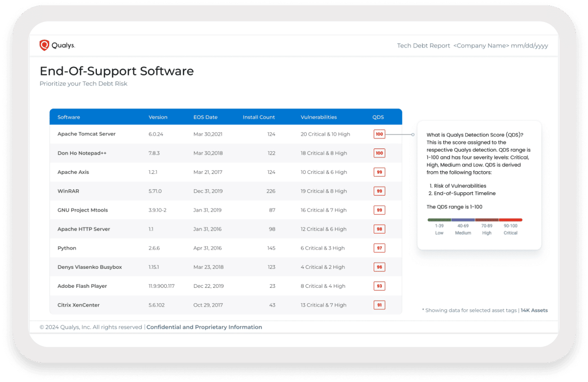Click the Software column header
Viewport: 588px width, 382px height.
pos(69,117)
